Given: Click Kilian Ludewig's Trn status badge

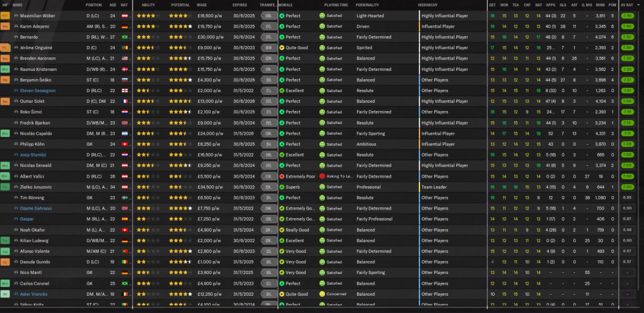Looking at the screenshot, I should [x=5, y=240].
